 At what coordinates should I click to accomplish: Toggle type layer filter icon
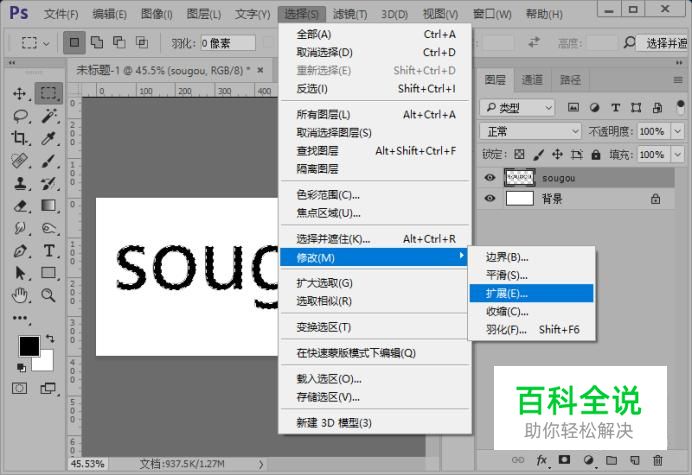[615, 107]
